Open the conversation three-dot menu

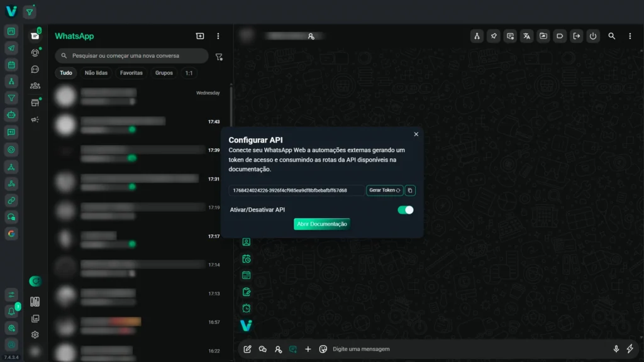(x=630, y=36)
